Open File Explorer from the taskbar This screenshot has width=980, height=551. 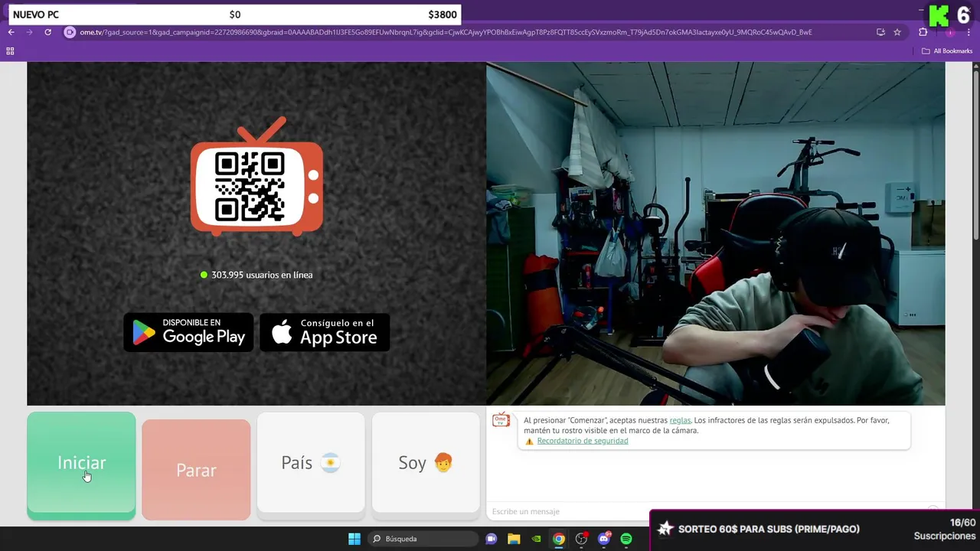point(514,539)
